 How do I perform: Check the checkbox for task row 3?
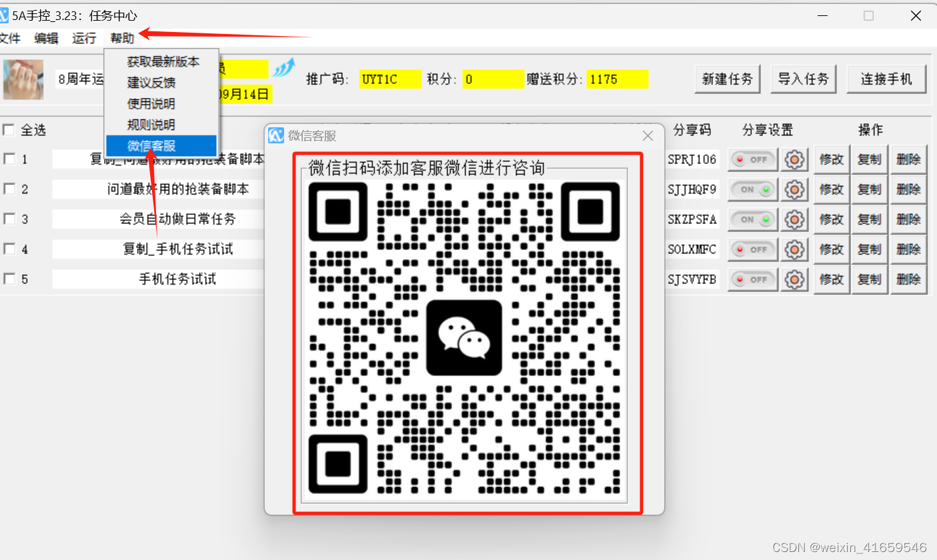pos(9,219)
